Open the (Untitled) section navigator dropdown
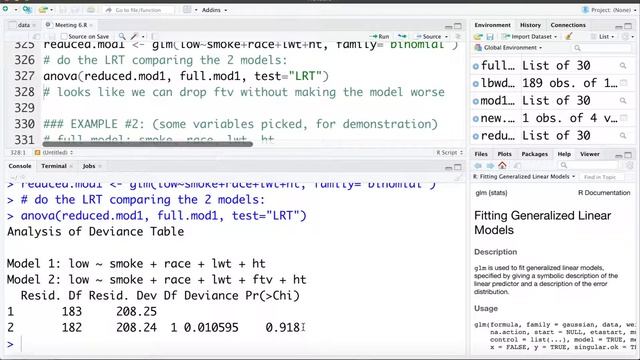 point(54,152)
